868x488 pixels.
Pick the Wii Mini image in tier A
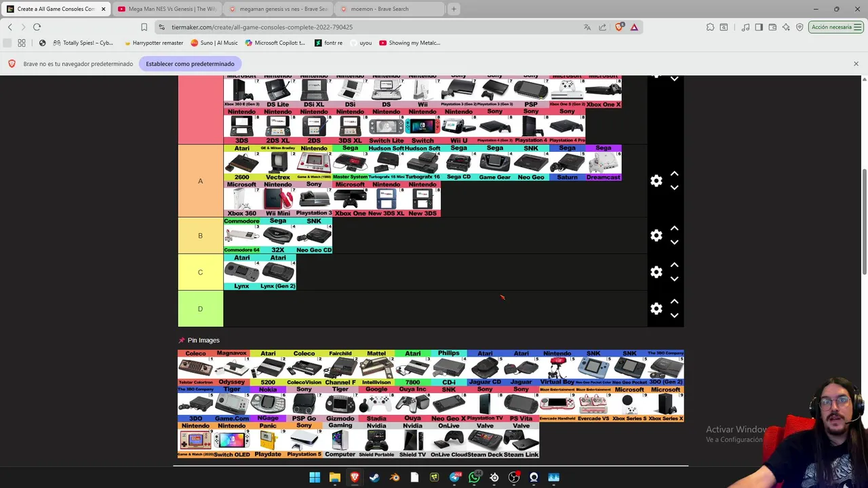pyautogui.click(x=278, y=199)
